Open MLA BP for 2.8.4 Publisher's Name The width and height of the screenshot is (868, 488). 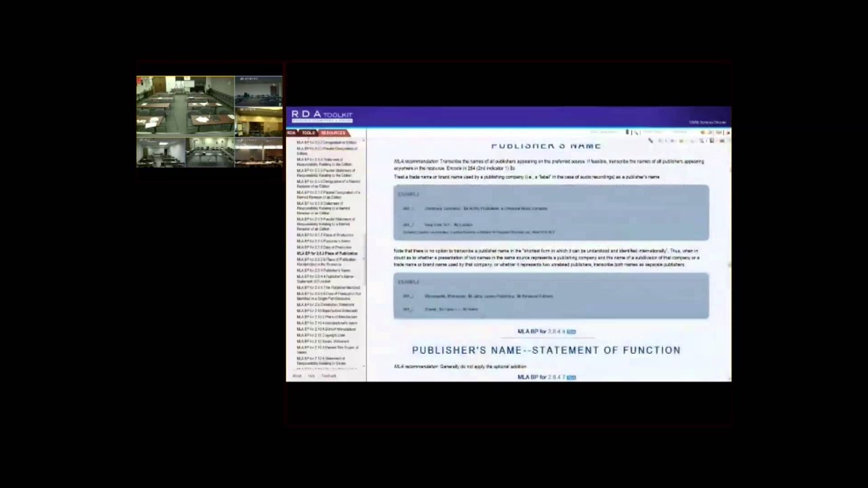tap(323, 270)
